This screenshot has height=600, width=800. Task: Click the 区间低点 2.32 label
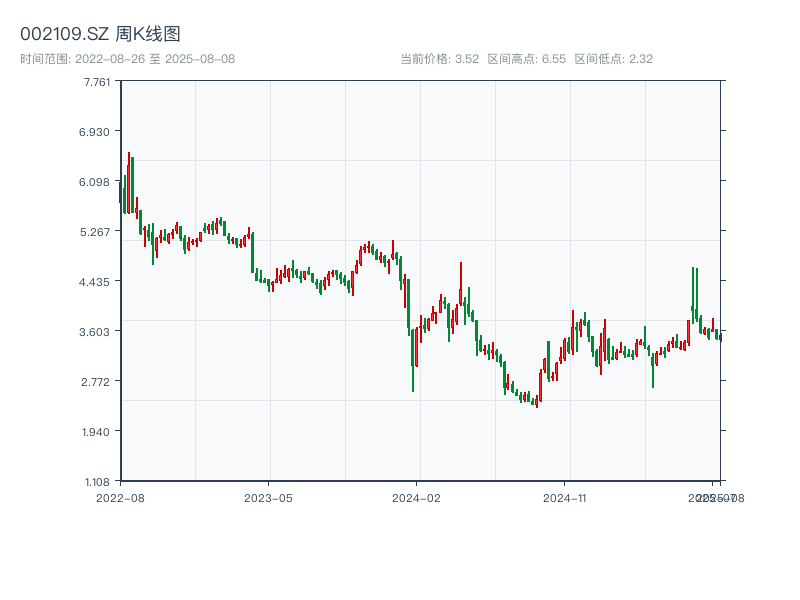[613, 59]
